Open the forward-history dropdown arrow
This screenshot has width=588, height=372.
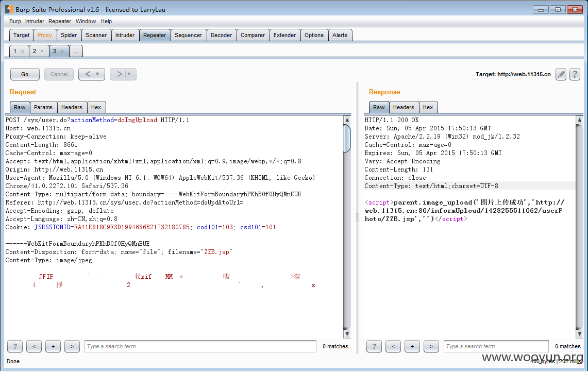(129, 74)
